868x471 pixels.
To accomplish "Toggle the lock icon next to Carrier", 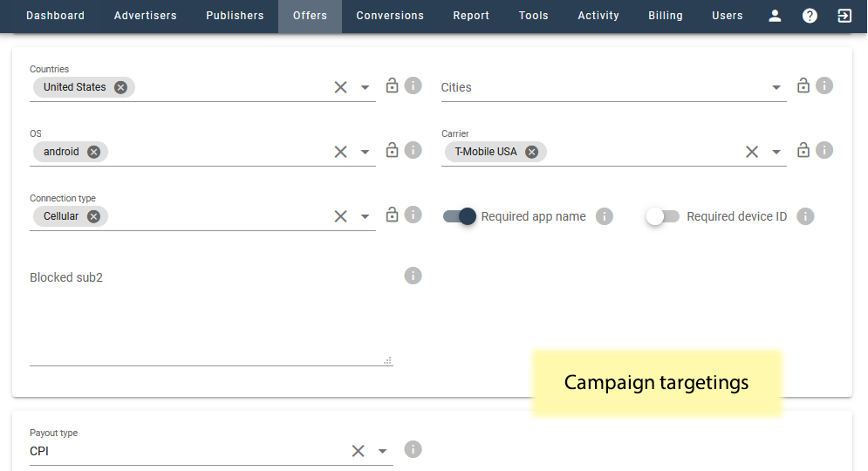I will point(803,150).
